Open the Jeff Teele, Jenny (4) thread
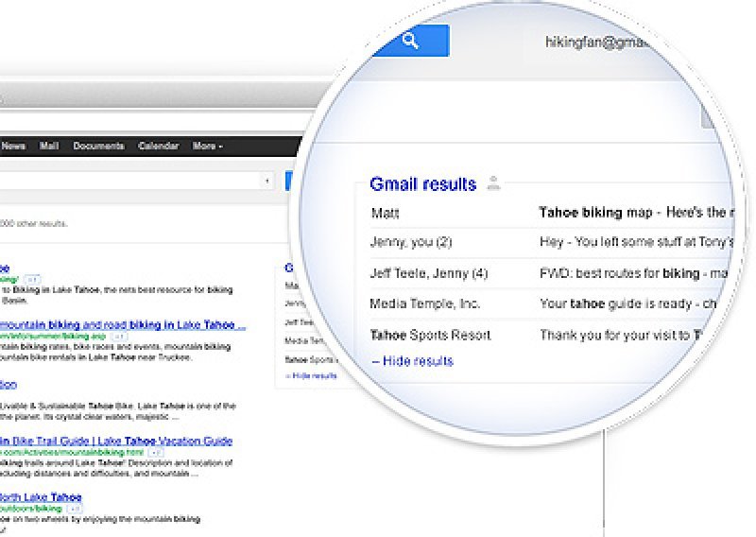 pos(550,273)
